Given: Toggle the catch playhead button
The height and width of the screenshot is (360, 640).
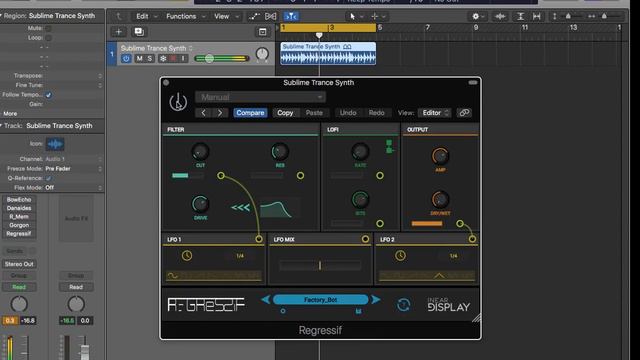Looking at the screenshot, I should pyautogui.click(x=291, y=16).
